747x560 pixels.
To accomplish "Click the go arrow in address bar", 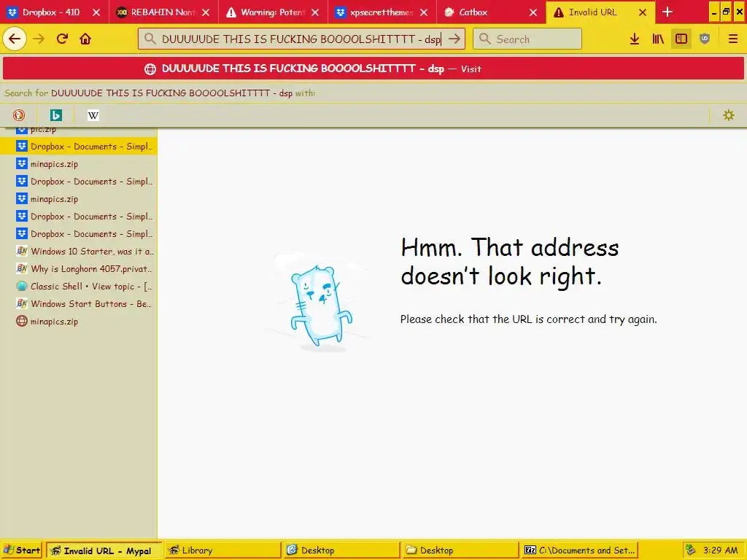I will (x=454, y=39).
